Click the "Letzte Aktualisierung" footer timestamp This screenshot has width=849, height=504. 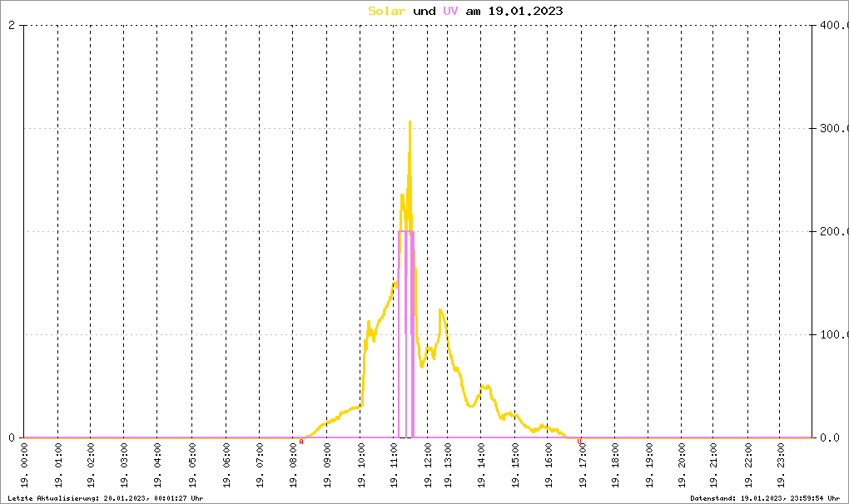[106, 498]
